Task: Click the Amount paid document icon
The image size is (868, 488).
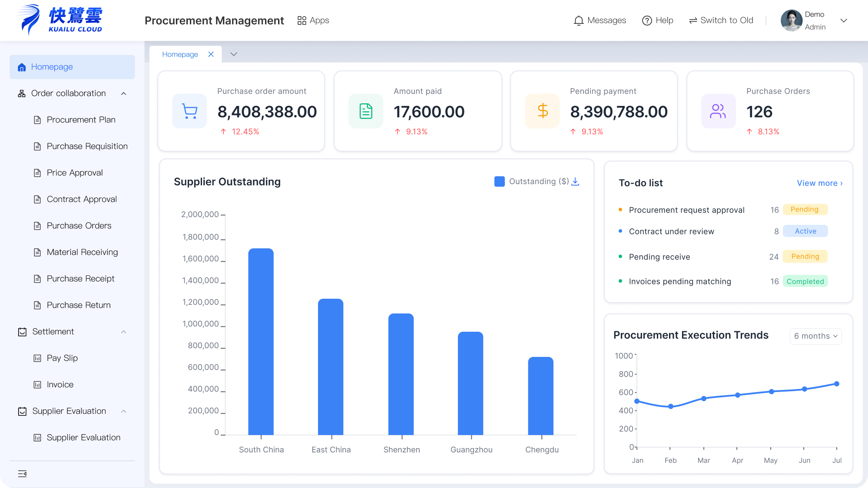Action: click(366, 111)
